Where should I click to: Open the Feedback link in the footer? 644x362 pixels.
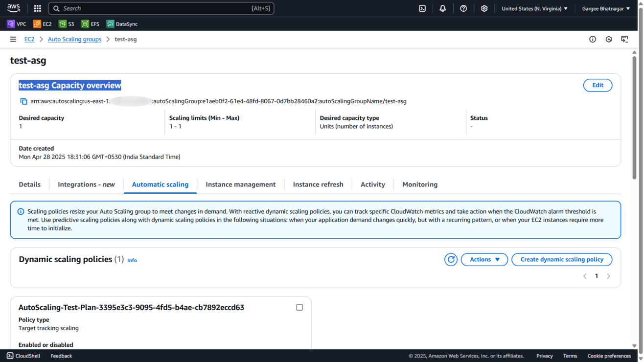pyautogui.click(x=61, y=356)
